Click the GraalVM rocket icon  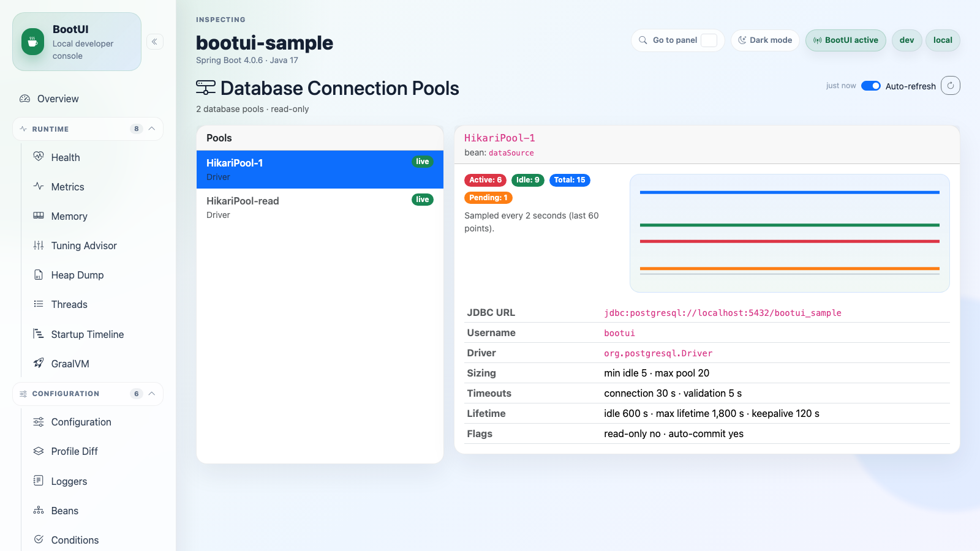pos(39,363)
